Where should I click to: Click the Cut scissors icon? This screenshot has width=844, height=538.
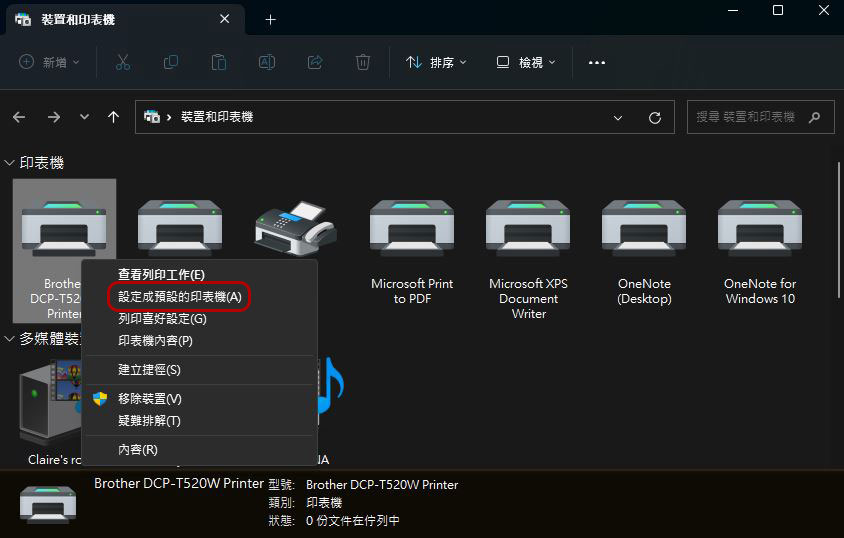click(x=123, y=62)
